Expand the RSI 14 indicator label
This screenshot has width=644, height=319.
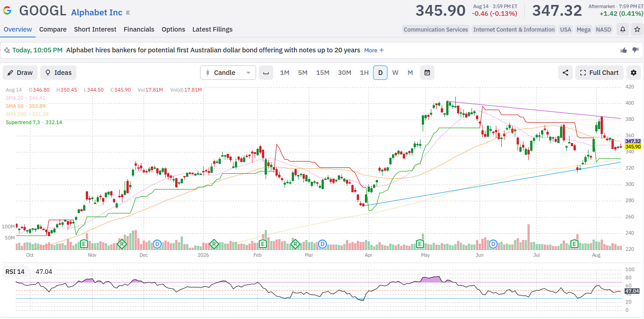click(15, 272)
